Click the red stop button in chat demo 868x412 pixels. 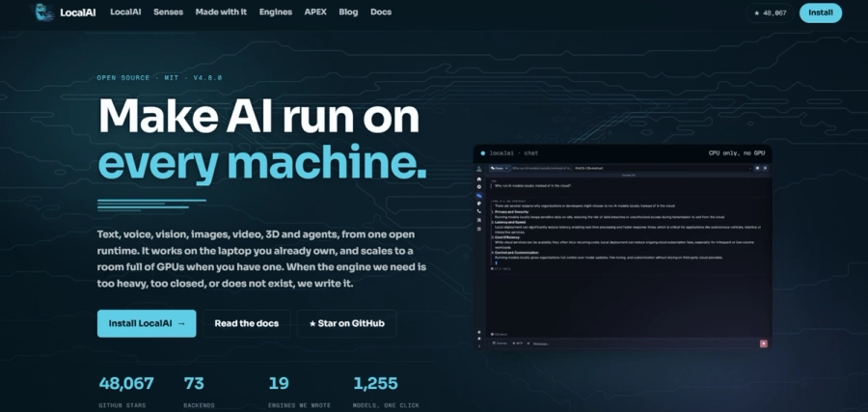[764, 343]
